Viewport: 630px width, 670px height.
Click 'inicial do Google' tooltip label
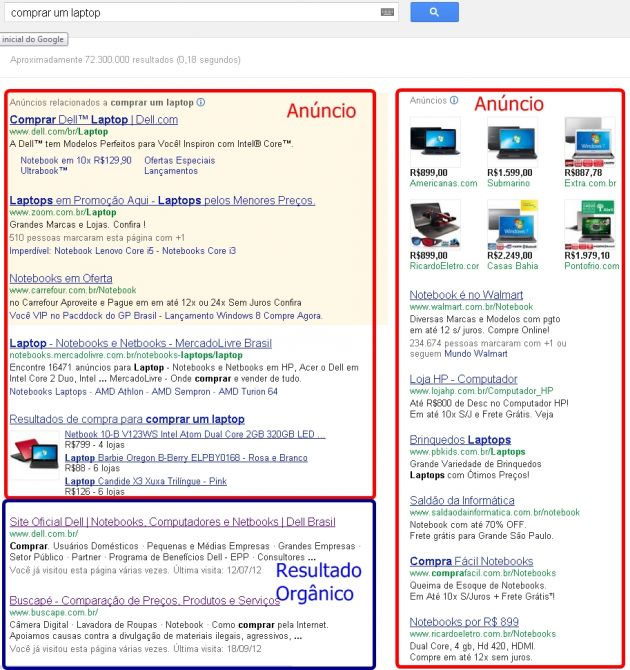click(x=34, y=39)
